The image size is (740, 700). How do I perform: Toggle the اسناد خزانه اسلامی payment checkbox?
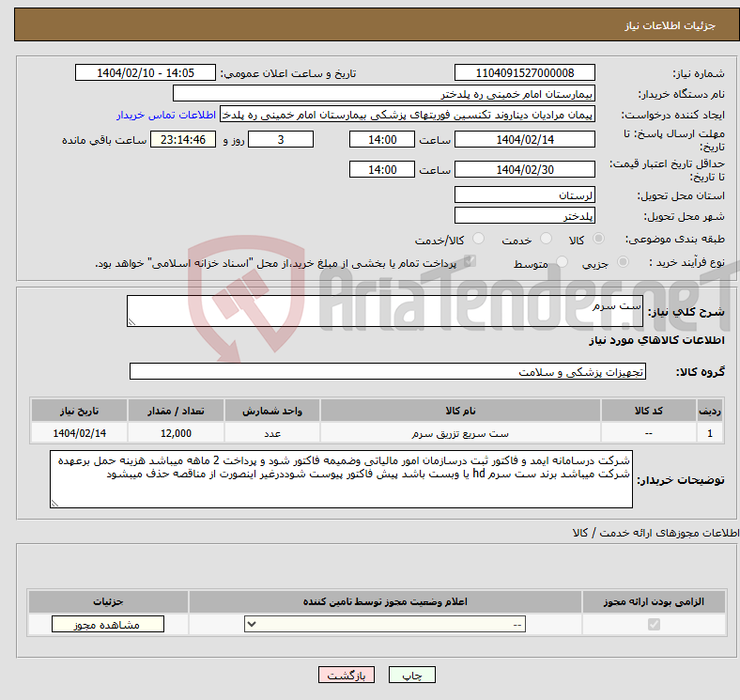pyautogui.click(x=470, y=262)
